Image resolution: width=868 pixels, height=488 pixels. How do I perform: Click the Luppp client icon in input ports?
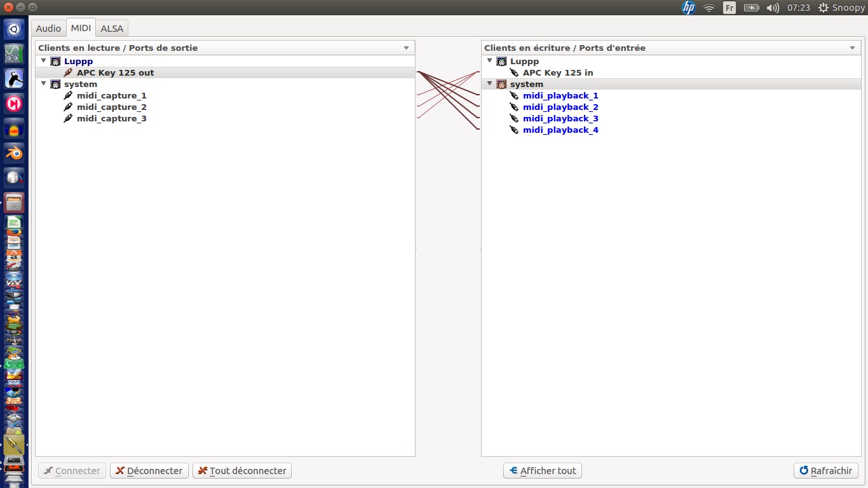(x=501, y=61)
